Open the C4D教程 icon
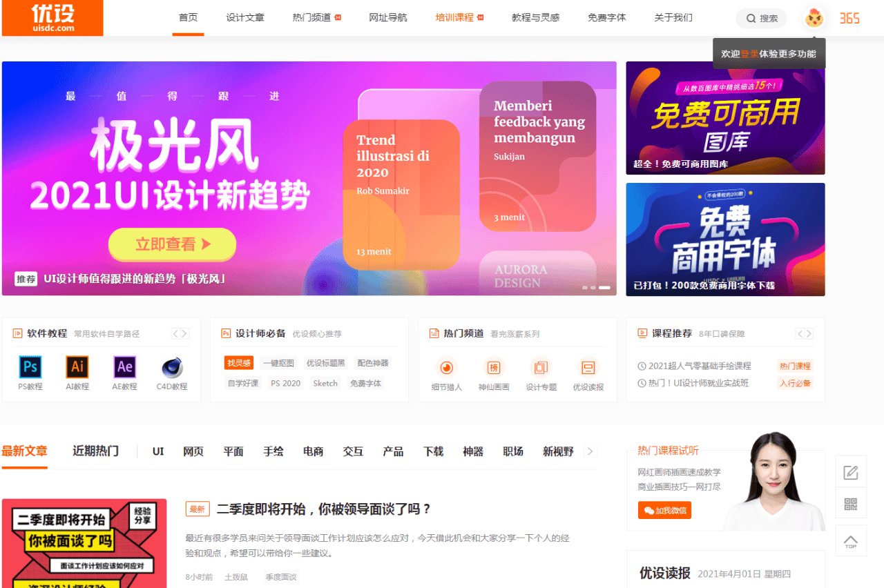 [x=171, y=367]
